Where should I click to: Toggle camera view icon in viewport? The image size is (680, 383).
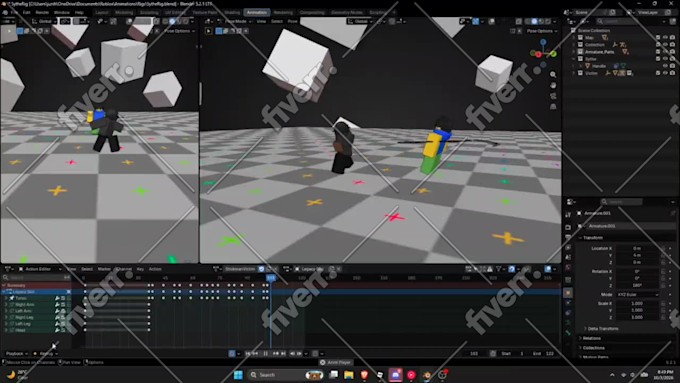pos(553,96)
